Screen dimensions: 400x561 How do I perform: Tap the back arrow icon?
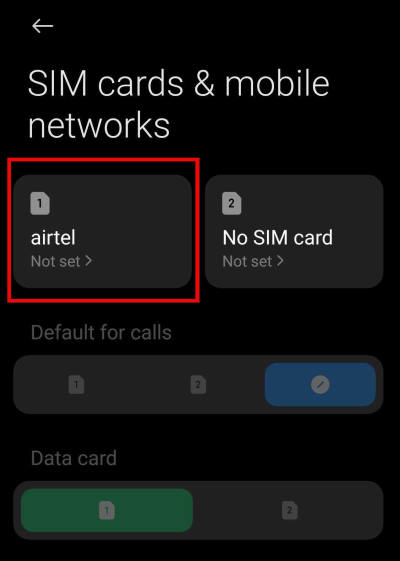pyautogui.click(x=43, y=26)
